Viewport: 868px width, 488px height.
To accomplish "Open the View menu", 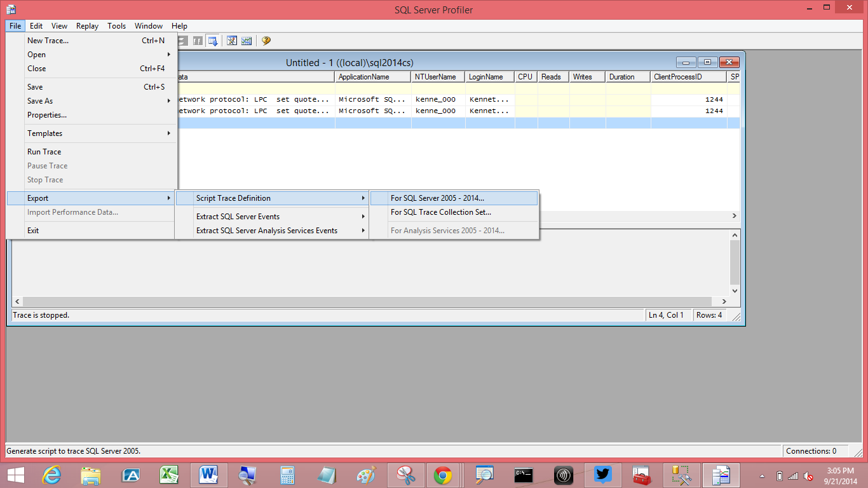I will coord(60,26).
